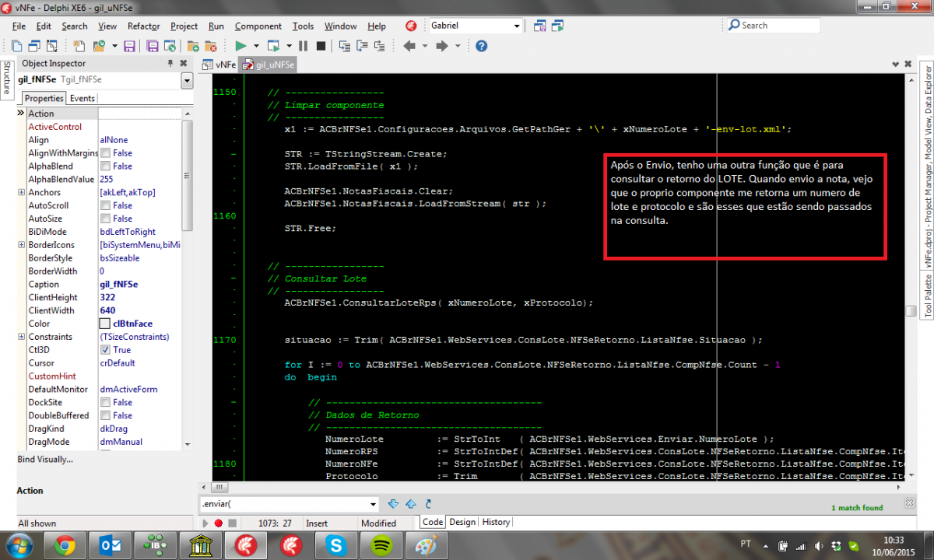This screenshot has height=560, width=934.
Task: Click the Find Previous up arrow icon
Action: click(411, 504)
